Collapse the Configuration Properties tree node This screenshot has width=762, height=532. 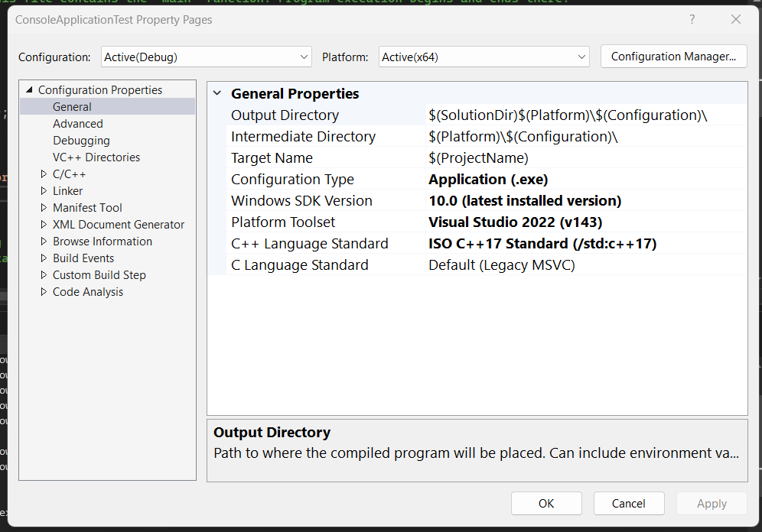(30, 90)
